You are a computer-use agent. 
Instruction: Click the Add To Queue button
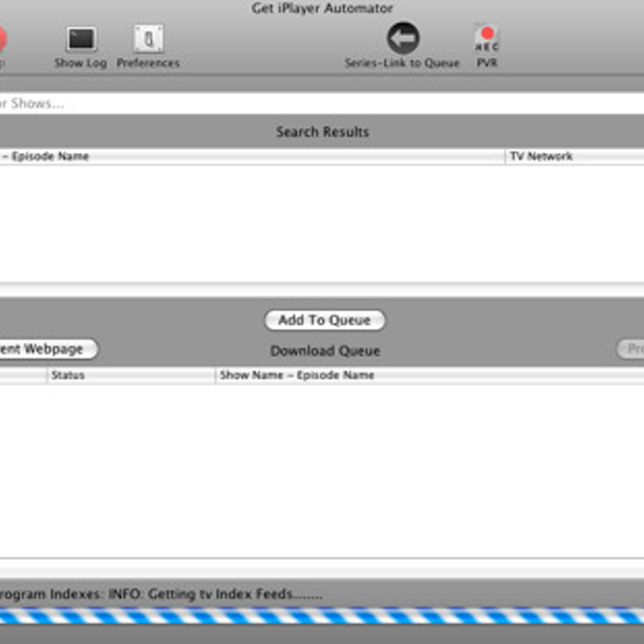[325, 320]
